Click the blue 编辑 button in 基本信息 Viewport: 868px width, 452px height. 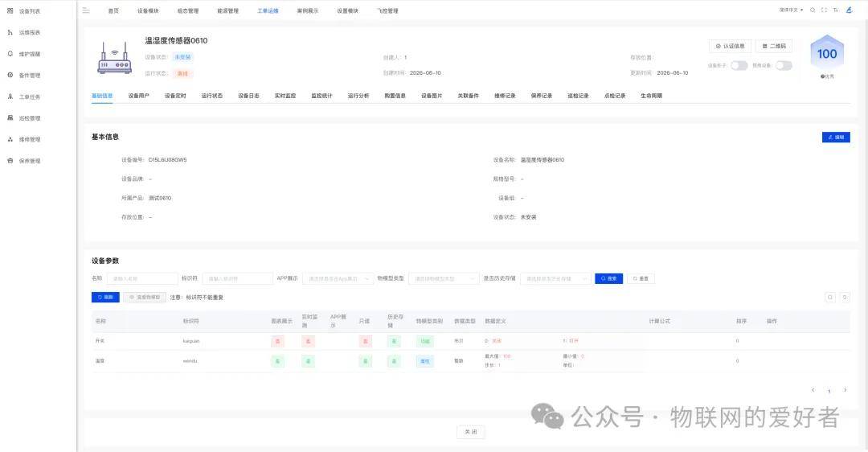click(x=836, y=137)
